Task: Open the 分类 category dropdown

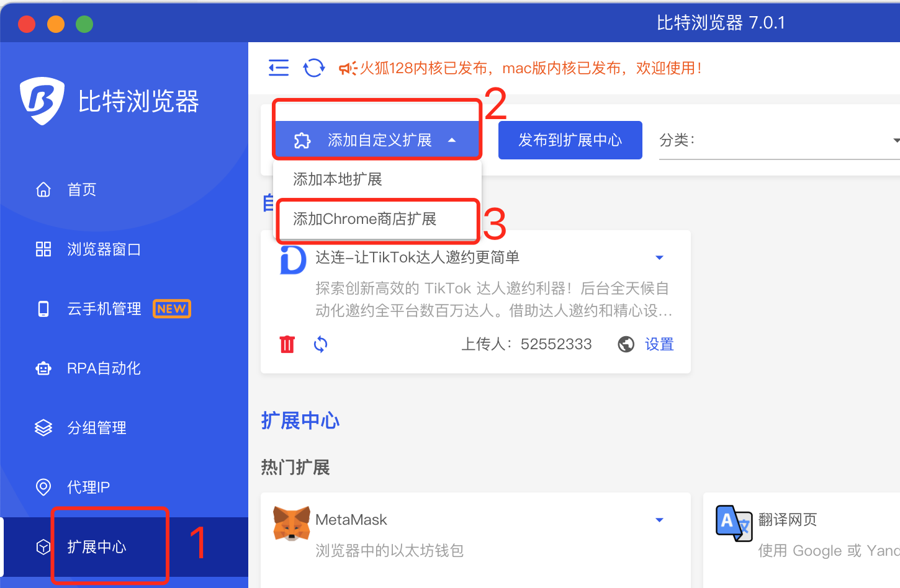Action: pos(780,140)
